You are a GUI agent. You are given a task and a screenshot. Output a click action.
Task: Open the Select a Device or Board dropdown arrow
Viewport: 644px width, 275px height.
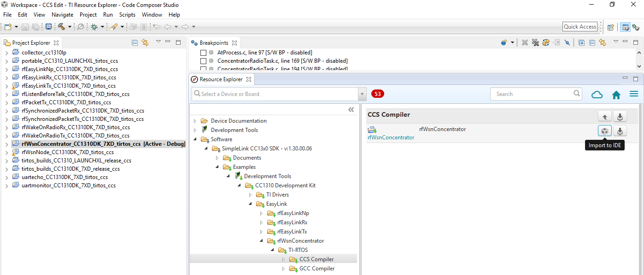click(362, 94)
